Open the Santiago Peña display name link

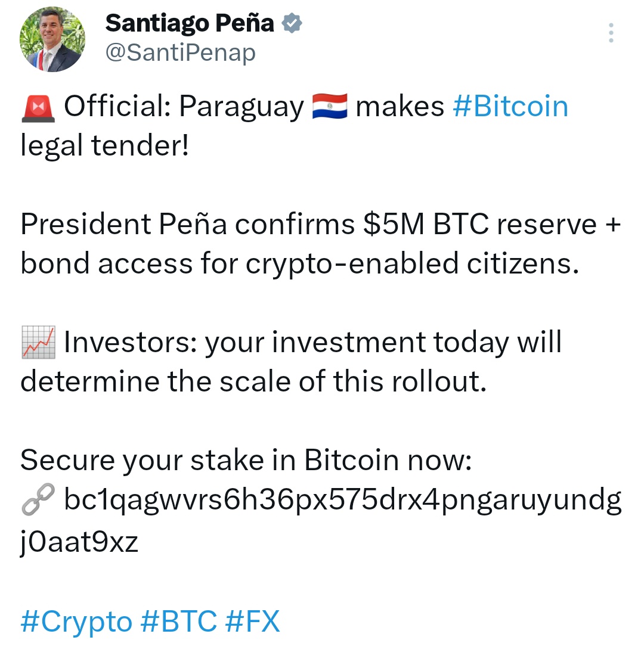point(190,24)
